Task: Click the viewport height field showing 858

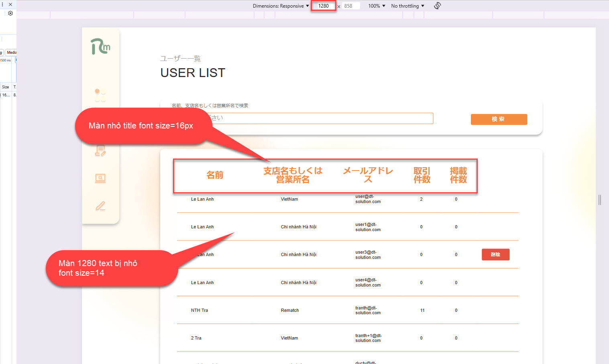Action: [350, 6]
